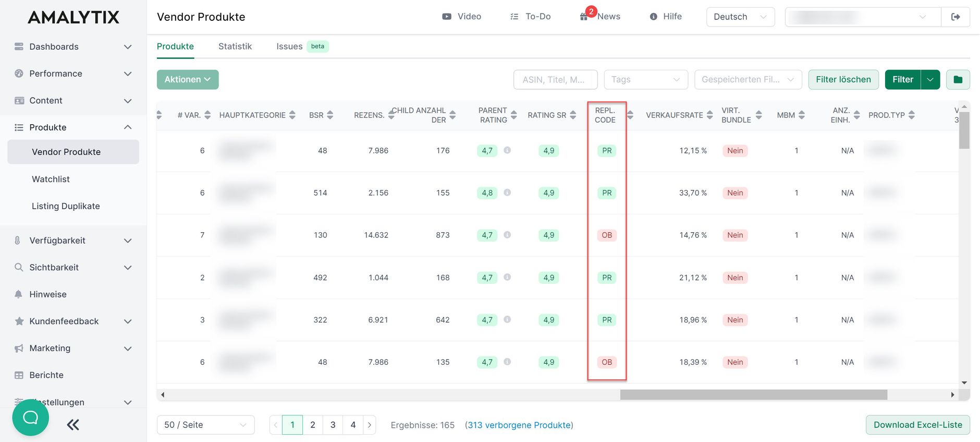Click the Berichte table icon
The height and width of the screenshot is (442, 980).
tap(19, 375)
